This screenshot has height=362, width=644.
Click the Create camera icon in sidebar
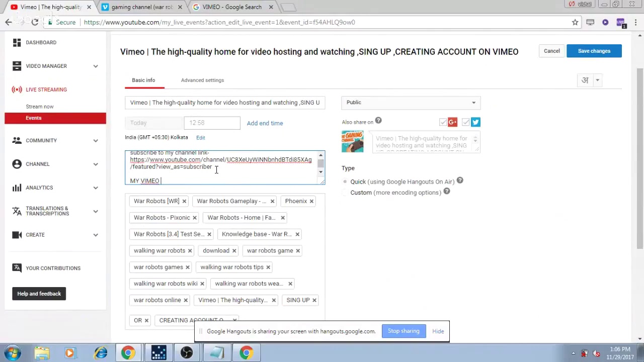coord(17,235)
